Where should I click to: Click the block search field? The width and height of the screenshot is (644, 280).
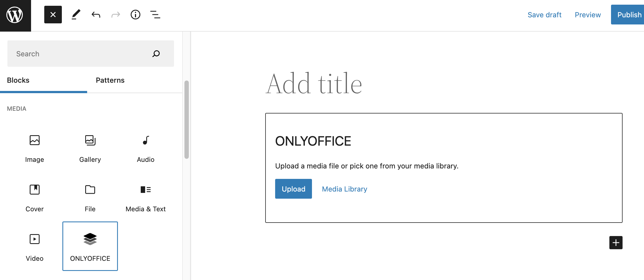pyautogui.click(x=82, y=54)
